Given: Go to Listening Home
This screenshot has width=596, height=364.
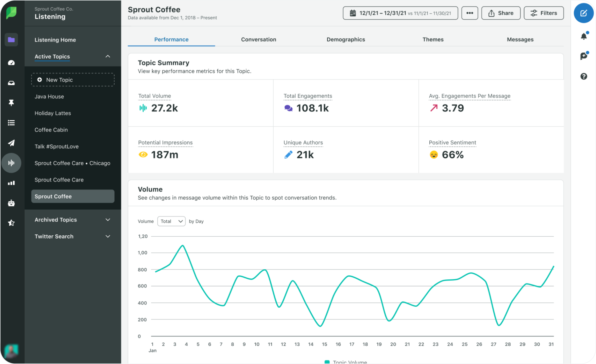Looking at the screenshot, I should tap(55, 40).
